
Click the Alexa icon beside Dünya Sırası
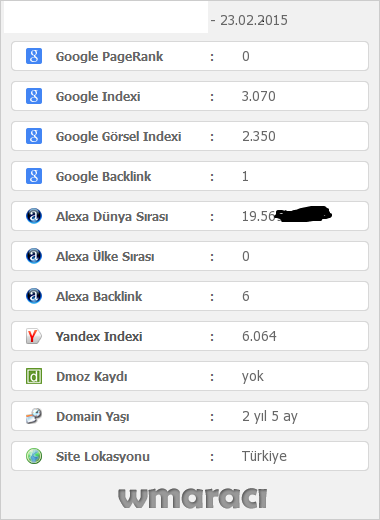point(34,216)
